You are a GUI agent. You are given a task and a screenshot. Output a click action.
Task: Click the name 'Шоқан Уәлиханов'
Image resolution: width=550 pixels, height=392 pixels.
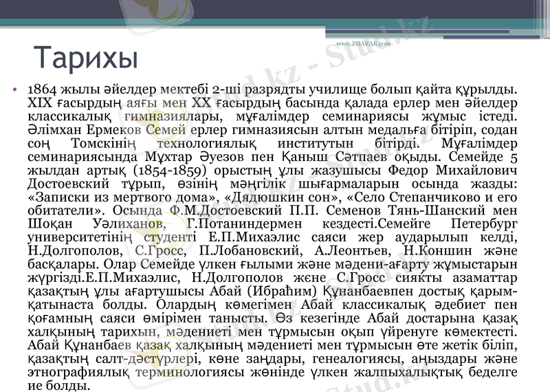coord(97,224)
